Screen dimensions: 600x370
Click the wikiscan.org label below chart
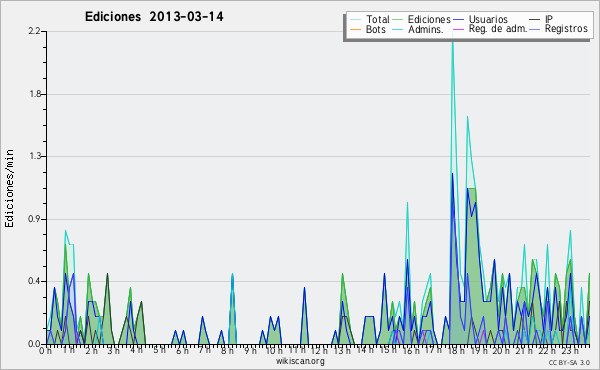pyautogui.click(x=300, y=361)
